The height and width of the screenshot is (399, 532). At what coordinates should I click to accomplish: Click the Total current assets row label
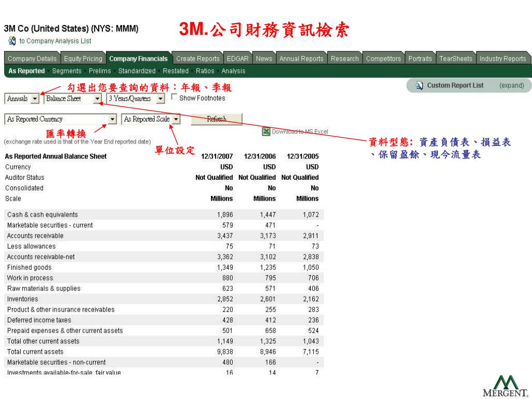point(35,352)
